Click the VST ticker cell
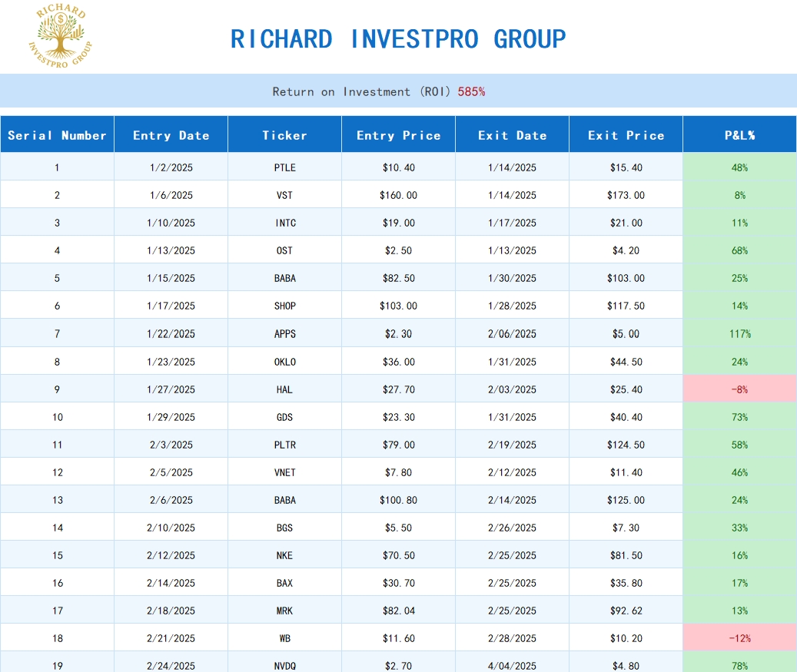Viewport: 797px width, 672px height. point(284,194)
